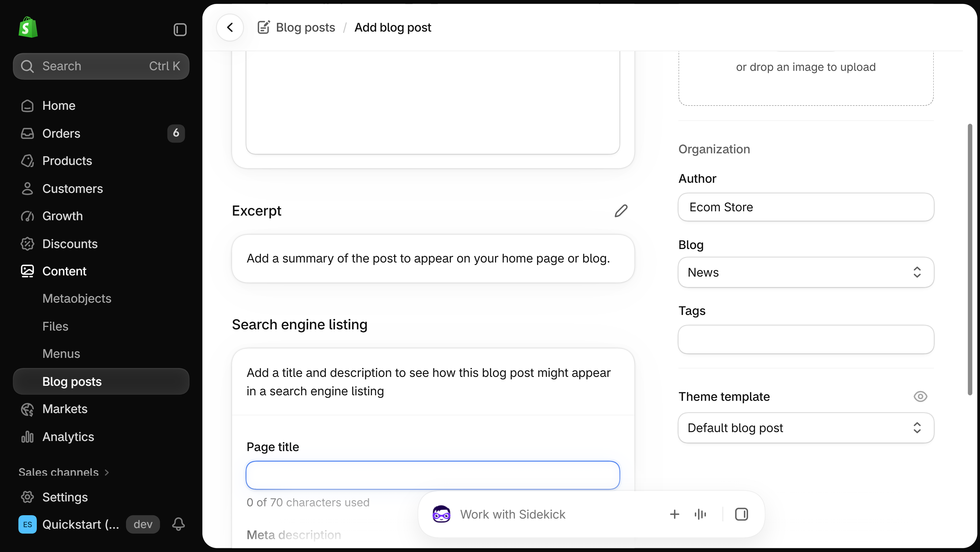The height and width of the screenshot is (552, 980).
Task: Open Files under Content
Action: tap(101, 326)
